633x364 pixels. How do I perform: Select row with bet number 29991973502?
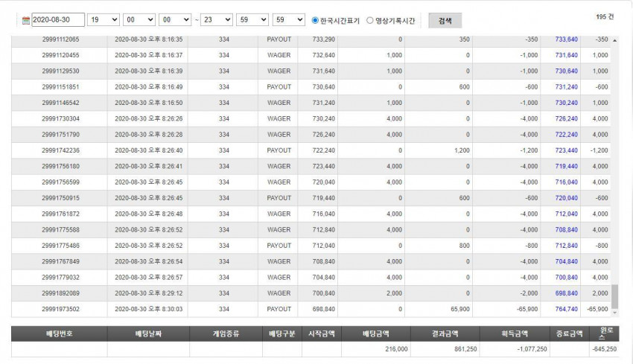[311, 309]
